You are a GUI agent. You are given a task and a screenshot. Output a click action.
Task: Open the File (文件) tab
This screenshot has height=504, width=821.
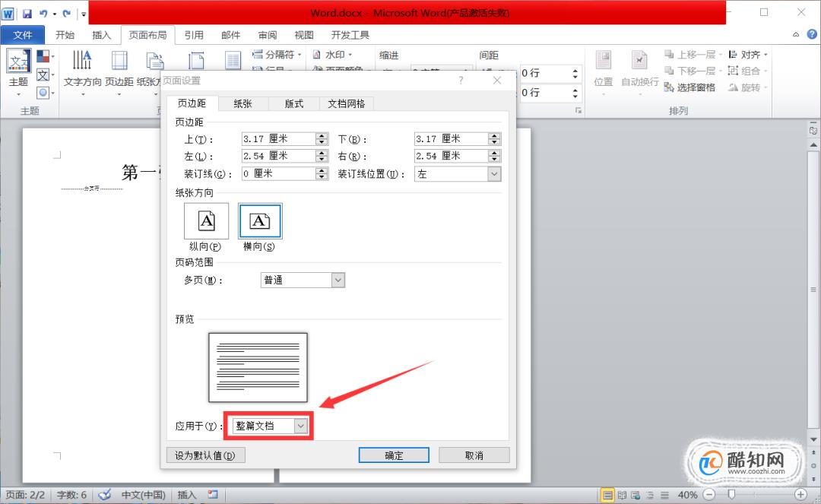point(23,35)
